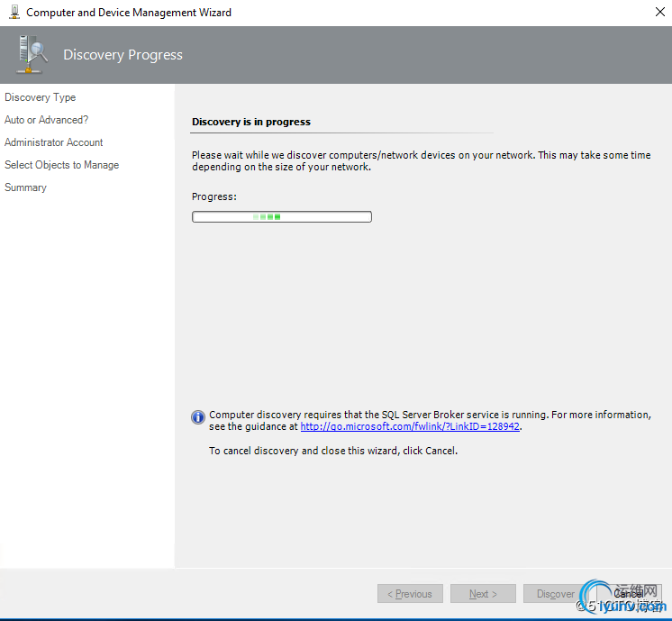Click the blue information icon
Screen dimensions: 672x621
click(x=198, y=417)
